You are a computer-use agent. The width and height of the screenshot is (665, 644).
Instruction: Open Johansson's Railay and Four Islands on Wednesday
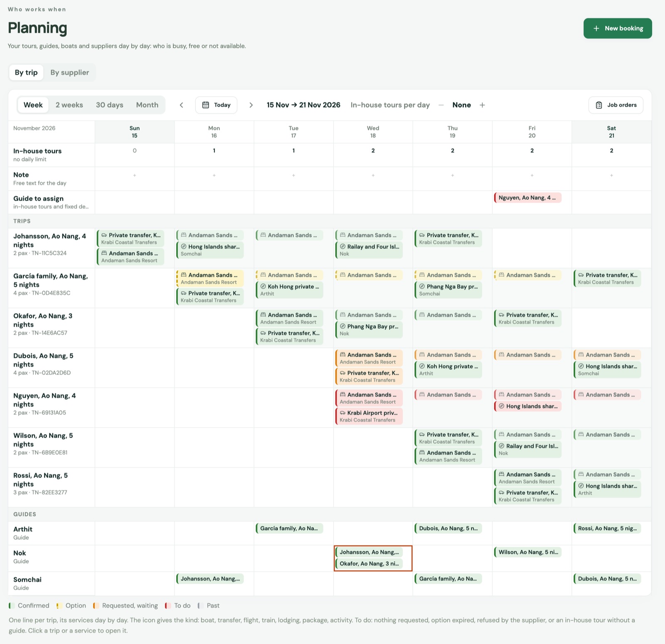pos(369,250)
